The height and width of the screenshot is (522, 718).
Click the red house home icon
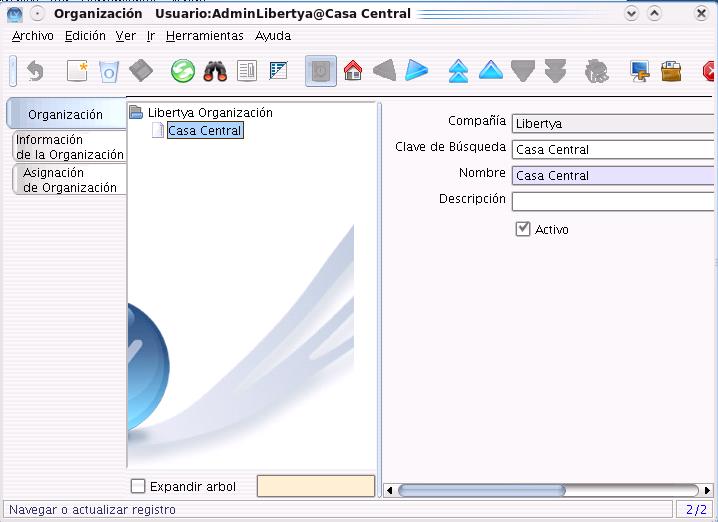(x=352, y=71)
